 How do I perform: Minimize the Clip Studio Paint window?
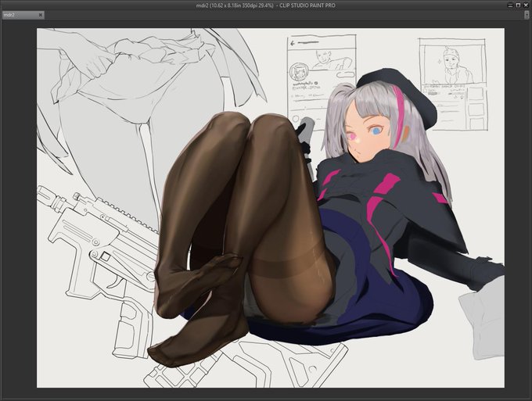(510, 5)
